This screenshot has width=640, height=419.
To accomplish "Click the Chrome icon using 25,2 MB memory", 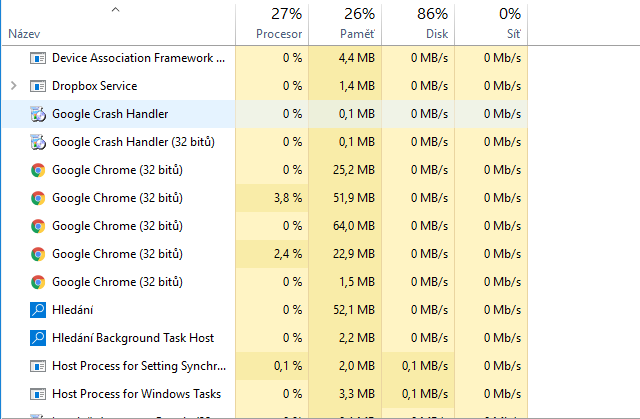I will (x=38, y=170).
